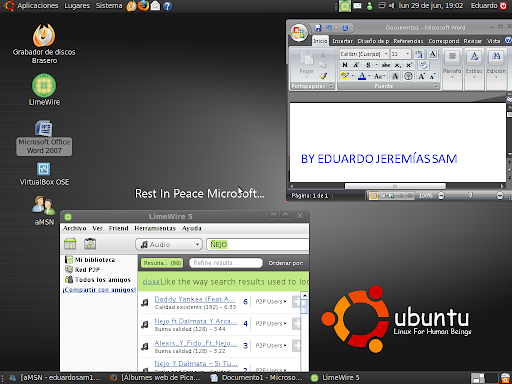512x384 pixels.
Task: Click the Shrink Font icon in Word
Action: [x=432, y=76]
